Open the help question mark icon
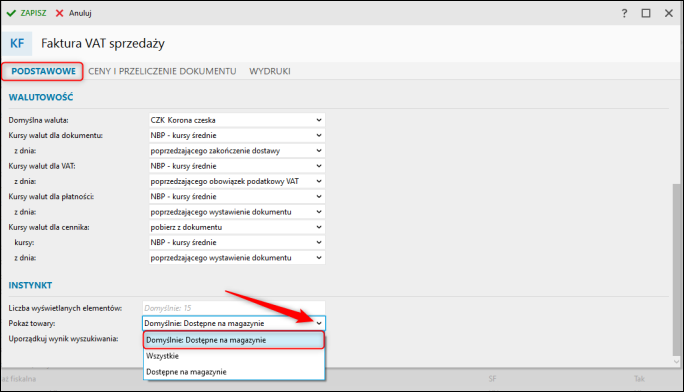This screenshot has height=392, width=684. [624, 13]
